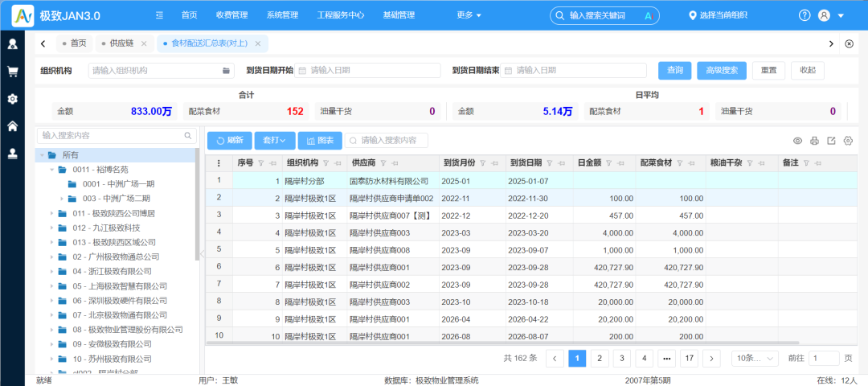The width and height of the screenshot is (868, 386).
Task: Open the help question mark icon
Action: click(805, 15)
